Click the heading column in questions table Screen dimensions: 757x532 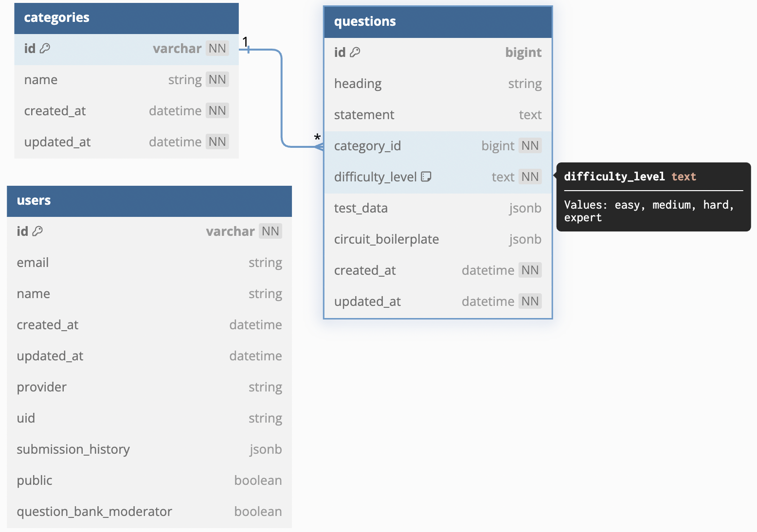358,84
